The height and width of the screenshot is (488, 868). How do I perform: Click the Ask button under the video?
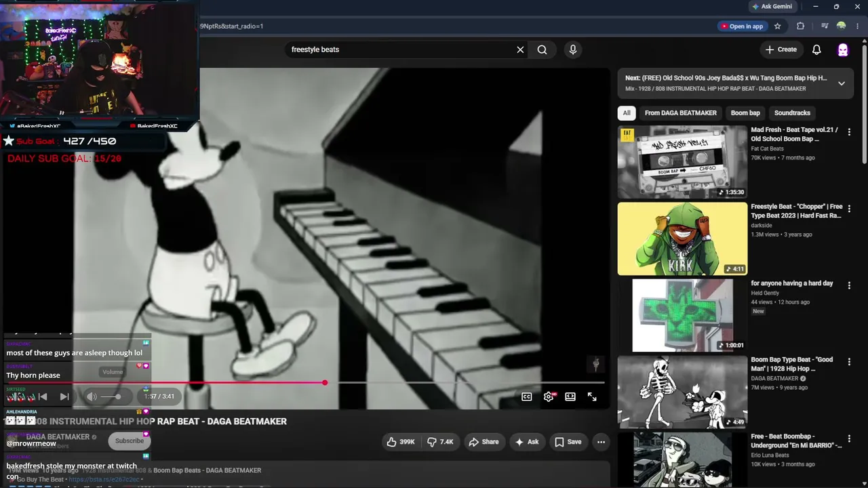pos(527,442)
